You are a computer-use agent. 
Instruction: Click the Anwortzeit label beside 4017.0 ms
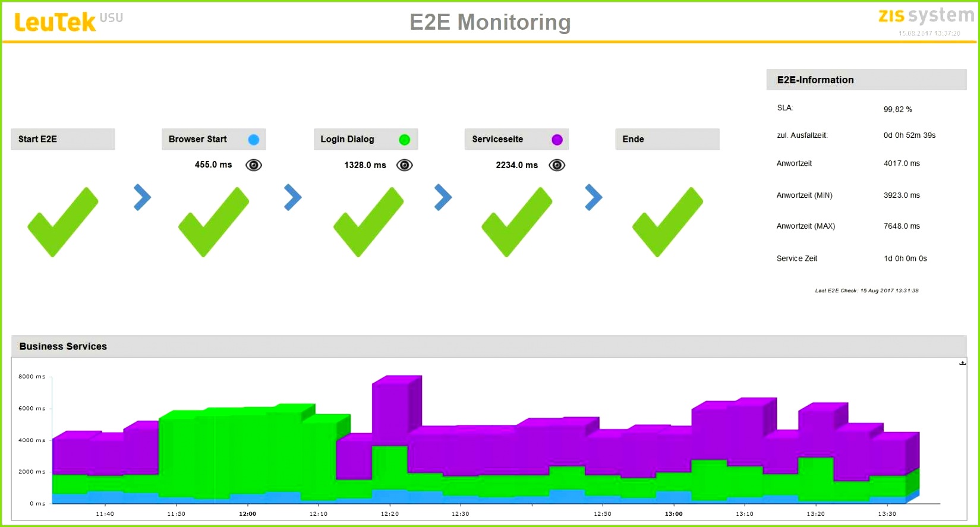(x=794, y=163)
